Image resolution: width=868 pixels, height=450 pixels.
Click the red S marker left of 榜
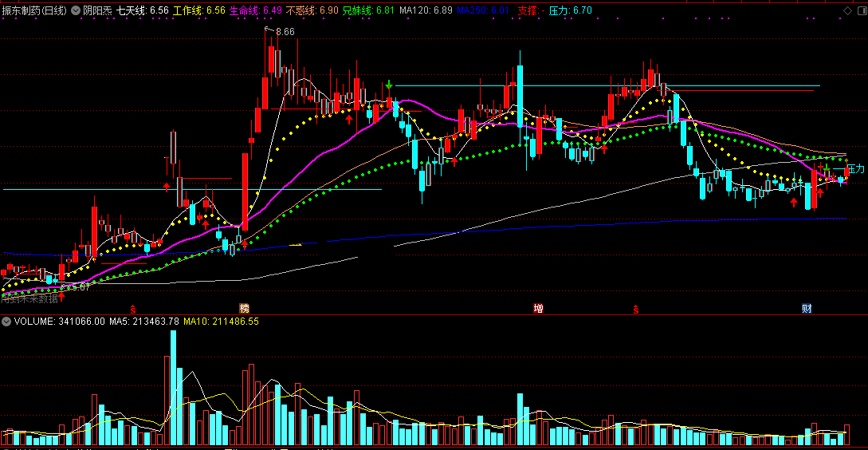[133, 309]
